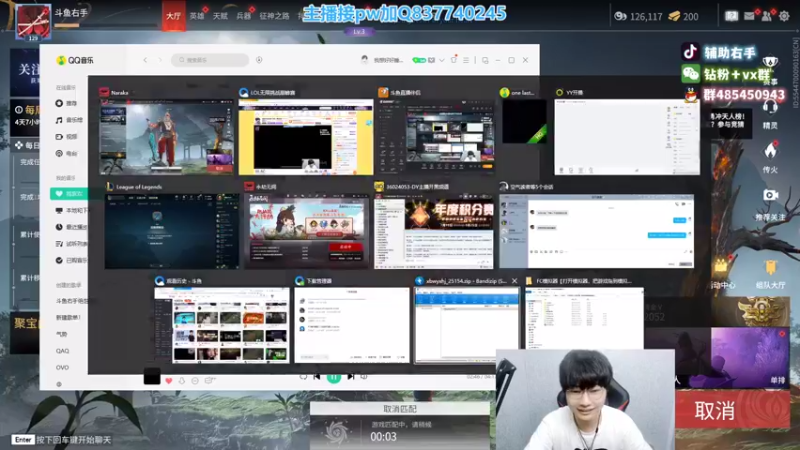
Task: Select the FC模拟器 folder window thumbnail
Action: click(x=584, y=318)
